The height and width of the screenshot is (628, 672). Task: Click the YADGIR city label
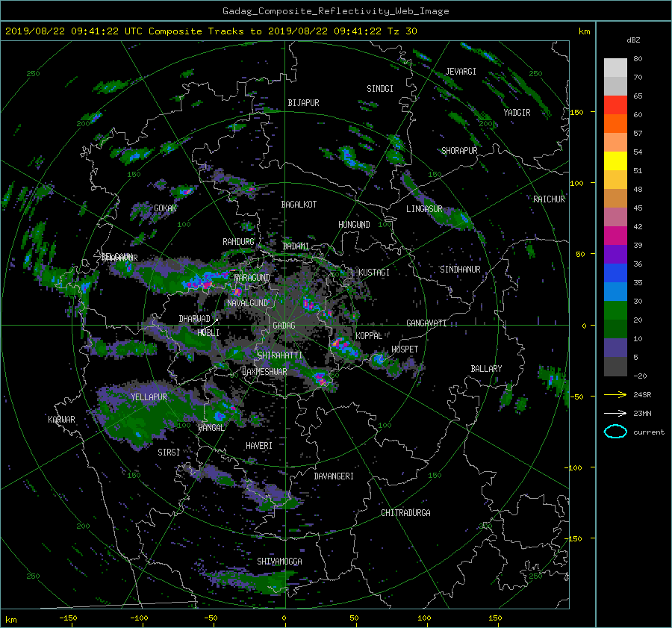coord(517,113)
